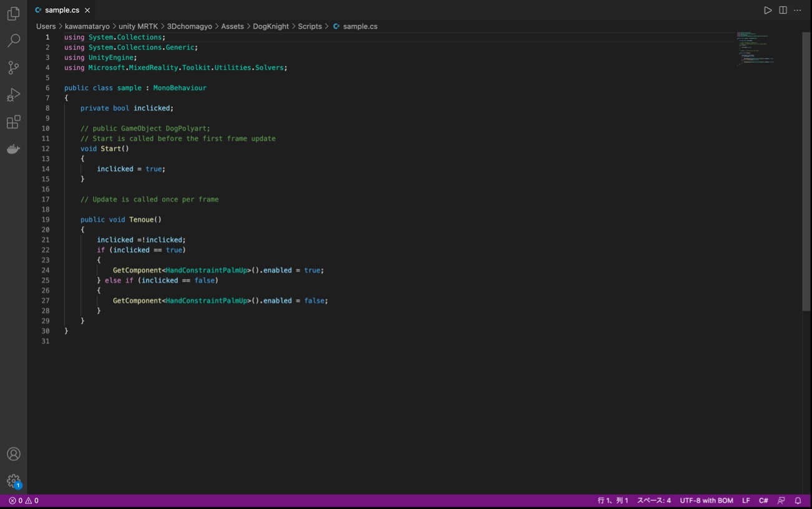812x509 pixels.
Task: Expand the DogKnight breadcrumb folder
Action: 271,26
